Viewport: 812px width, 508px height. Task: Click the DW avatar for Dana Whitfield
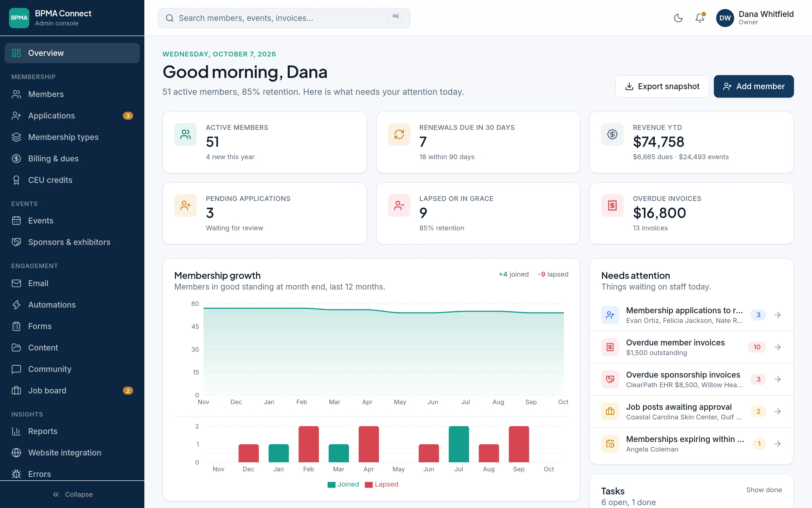click(725, 18)
